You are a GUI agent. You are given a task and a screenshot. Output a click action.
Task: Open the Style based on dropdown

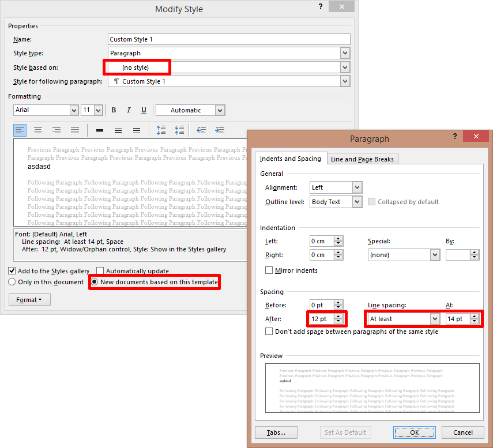344,67
